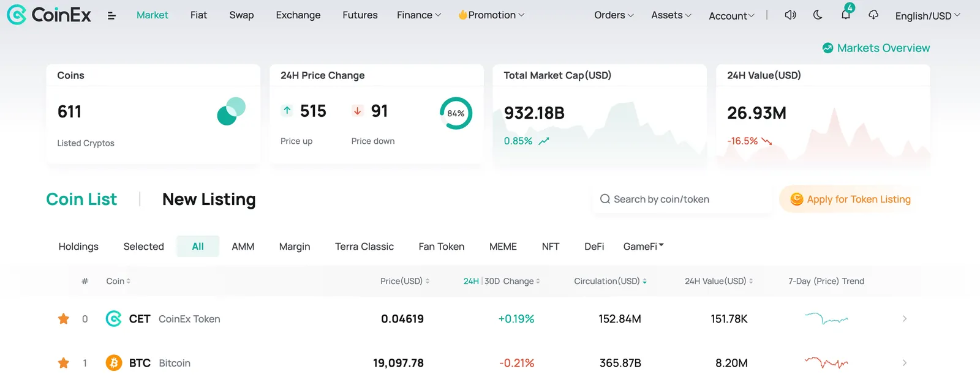This screenshot has height=377, width=980.
Task: Sort by Change column arrows
Action: [x=538, y=281]
